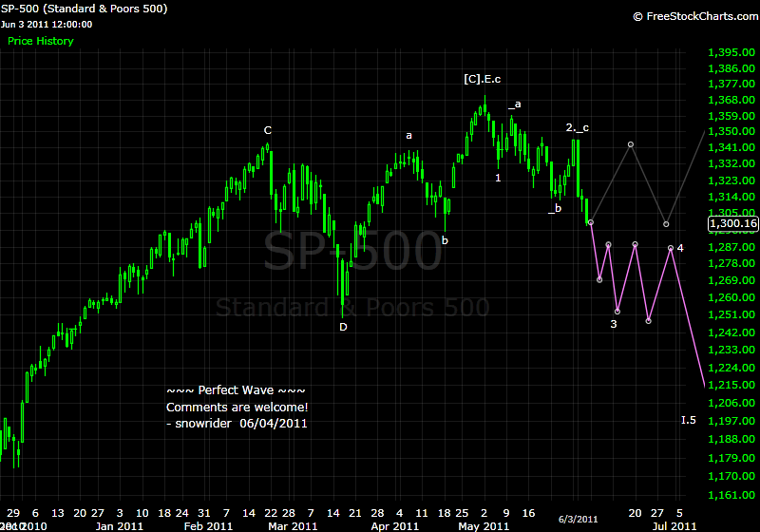Click the _a wave label near the May high

515,104
